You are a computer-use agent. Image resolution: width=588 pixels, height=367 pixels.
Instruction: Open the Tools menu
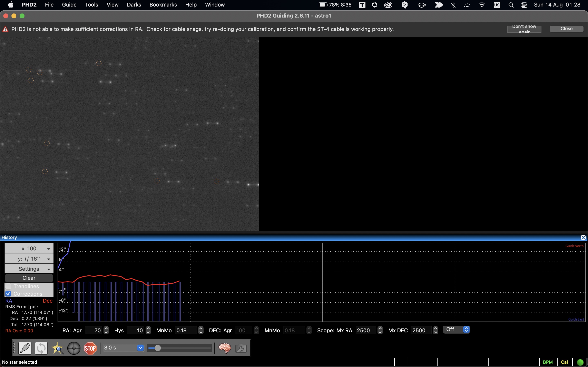[x=91, y=5]
